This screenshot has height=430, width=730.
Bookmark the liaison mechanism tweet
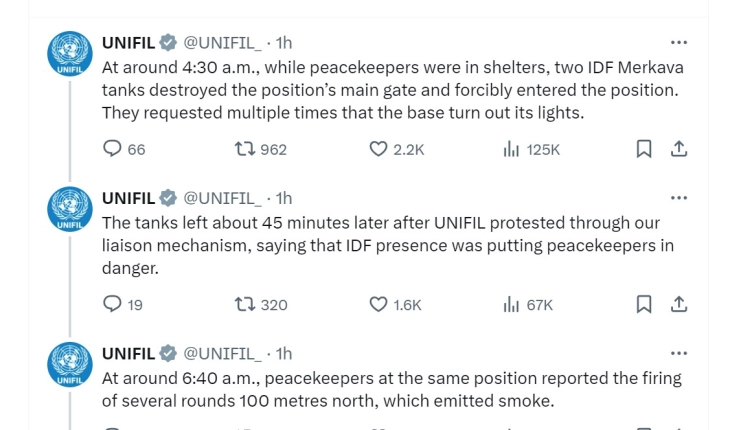(x=643, y=304)
